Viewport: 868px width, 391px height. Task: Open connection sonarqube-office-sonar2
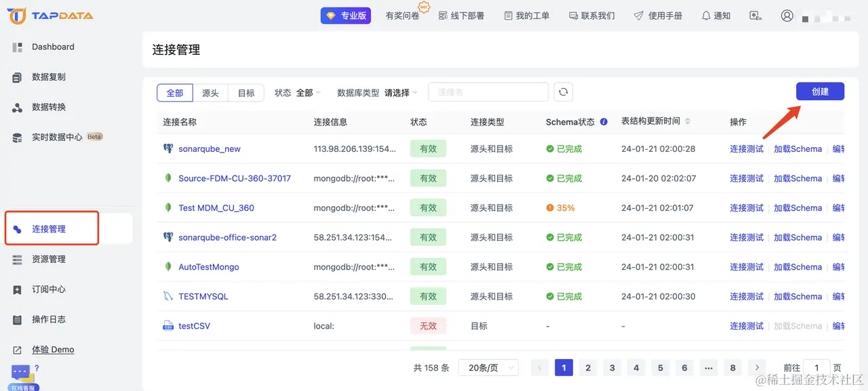(x=228, y=238)
